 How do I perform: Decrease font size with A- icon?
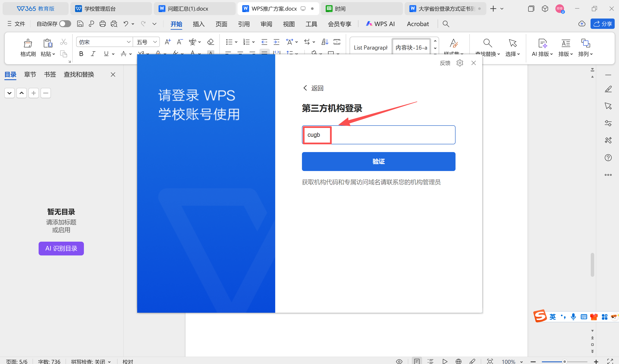coord(180,42)
